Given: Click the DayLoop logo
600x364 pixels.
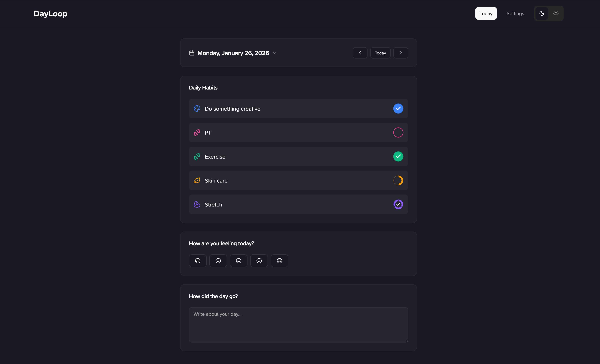Looking at the screenshot, I should (x=50, y=13).
